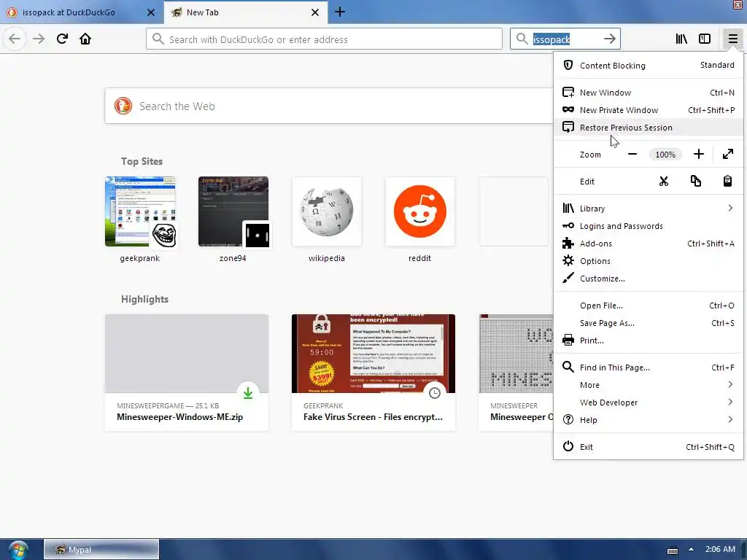Open Fake Virus Screen highlight card
The width and height of the screenshot is (747, 560).
tap(373, 373)
